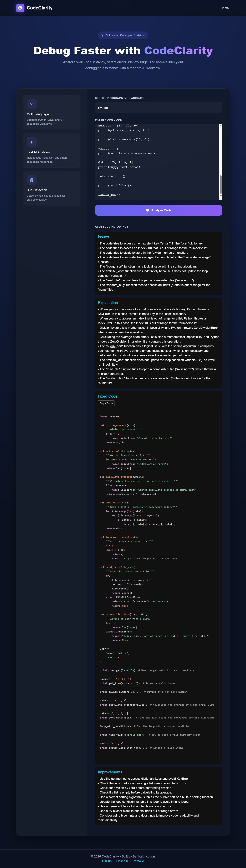Screen dimensions: 246x868
Task: Click the line 'infinite_loop()' in the code box
Action: pos(112,176)
